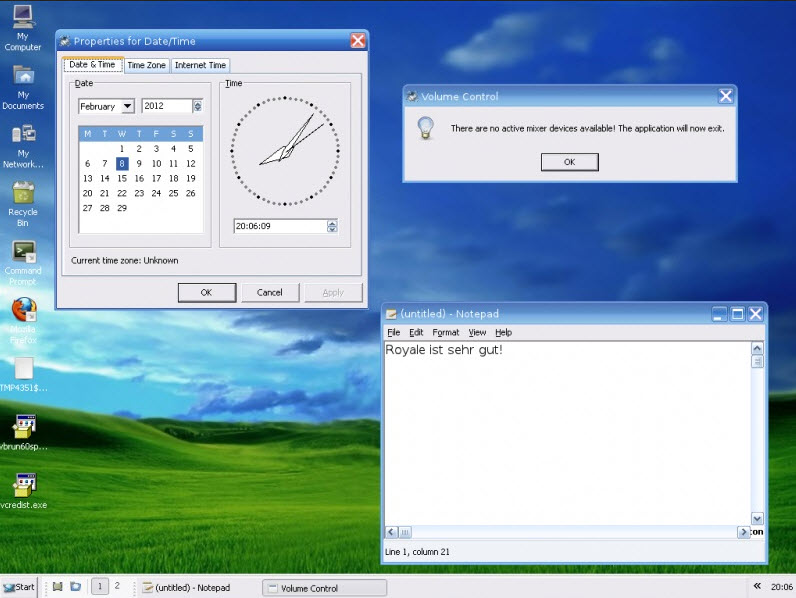Launch Command Prompt from the desktop
796x598 pixels.
(x=23, y=263)
